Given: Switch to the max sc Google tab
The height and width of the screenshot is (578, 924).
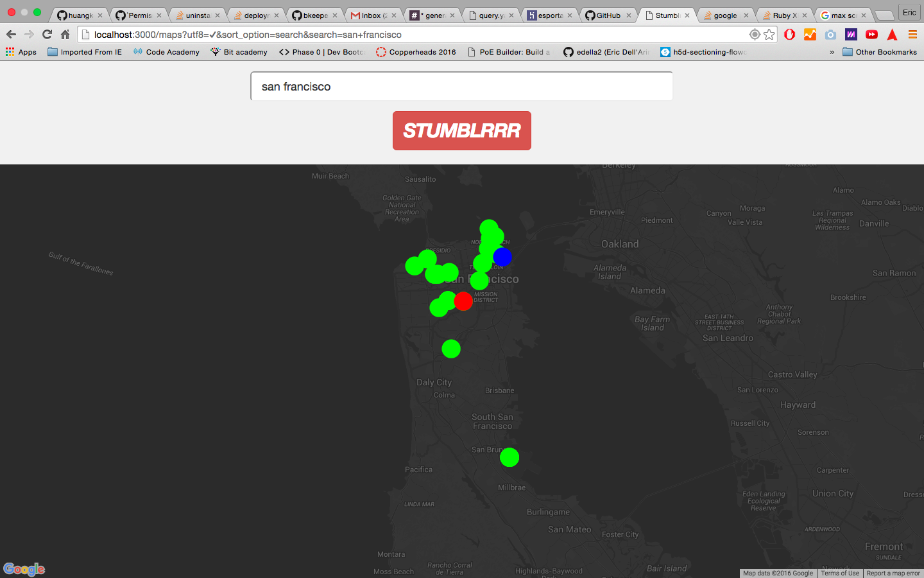Looking at the screenshot, I should 843,15.
